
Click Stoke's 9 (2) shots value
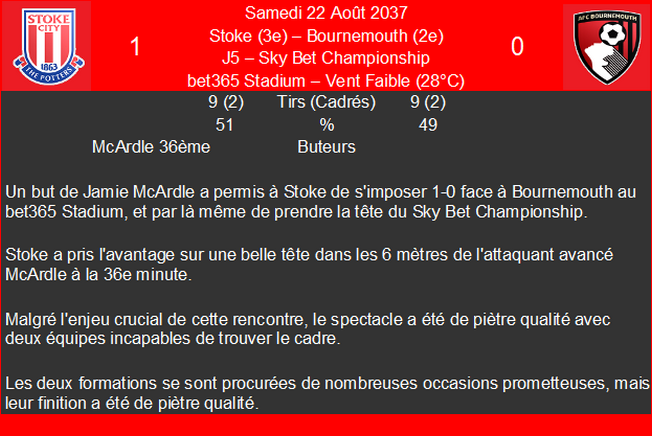click(x=226, y=102)
